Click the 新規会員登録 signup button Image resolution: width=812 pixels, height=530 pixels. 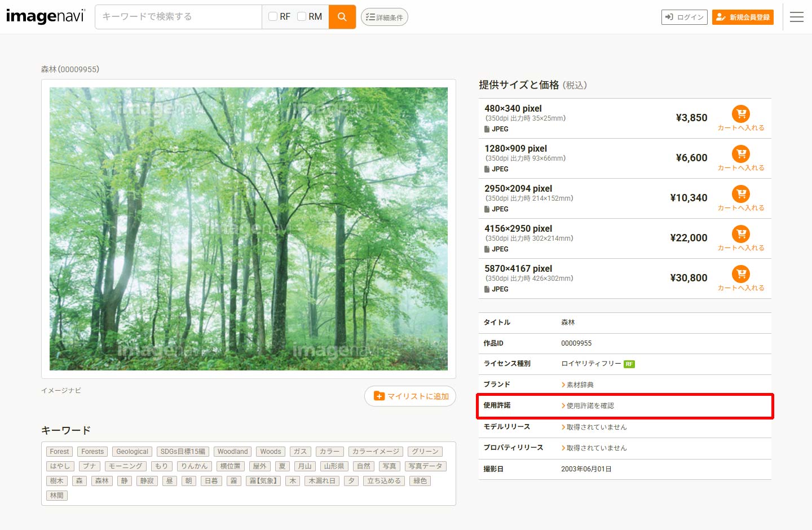coord(743,17)
